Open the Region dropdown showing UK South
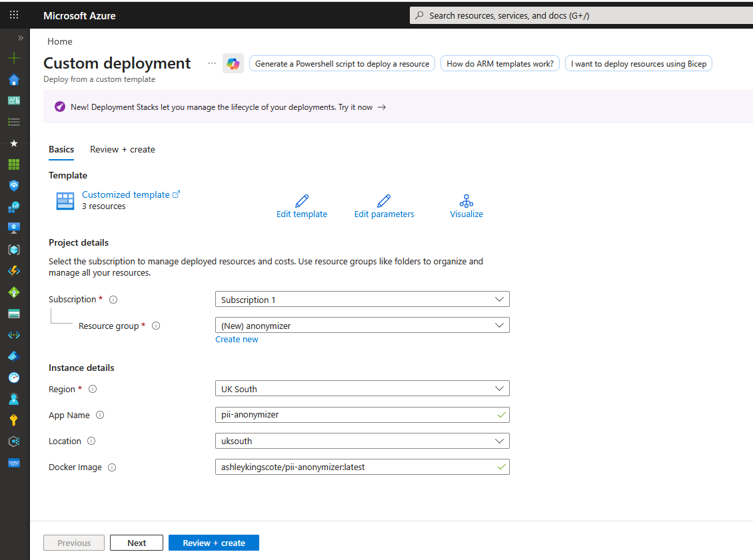753x560 pixels. (362, 388)
